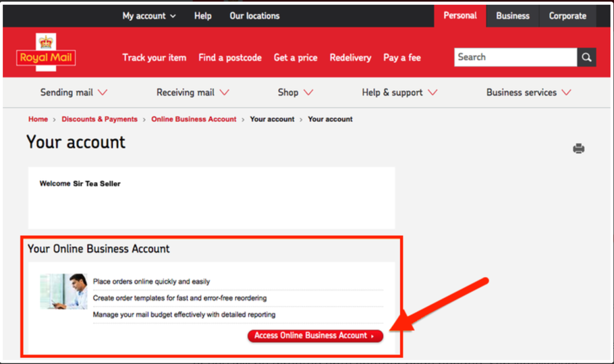Screen dimensions: 614x364
Task: Click 'Place orders online quickly and easily'
Action: click(151, 281)
